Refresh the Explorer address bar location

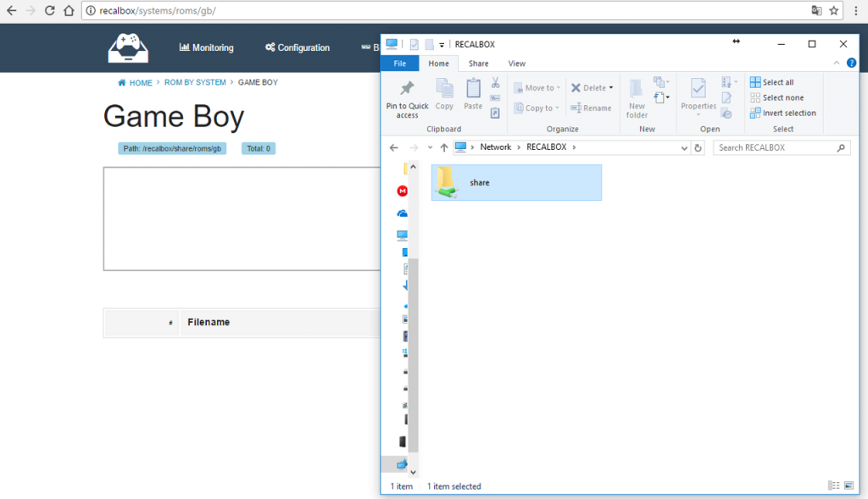pos(698,147)
